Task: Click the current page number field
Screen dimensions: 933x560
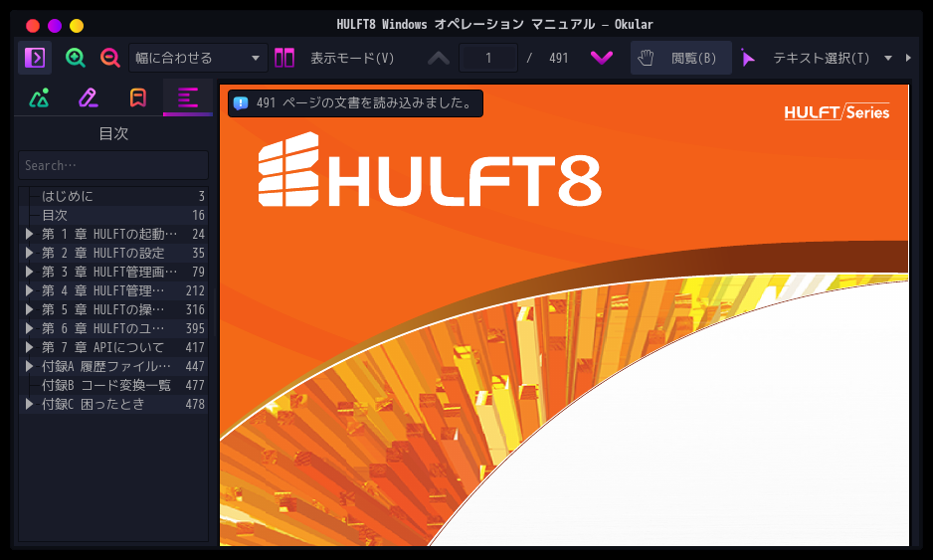Action: 488,58
